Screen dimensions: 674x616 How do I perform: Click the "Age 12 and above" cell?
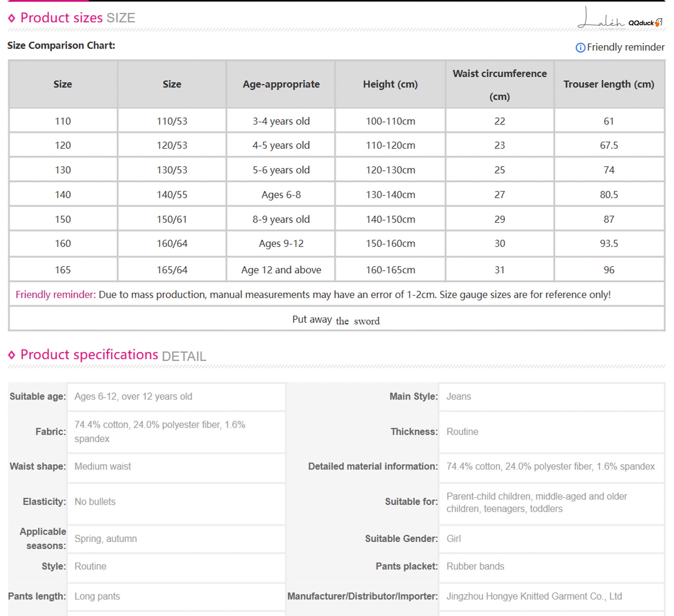281,270
